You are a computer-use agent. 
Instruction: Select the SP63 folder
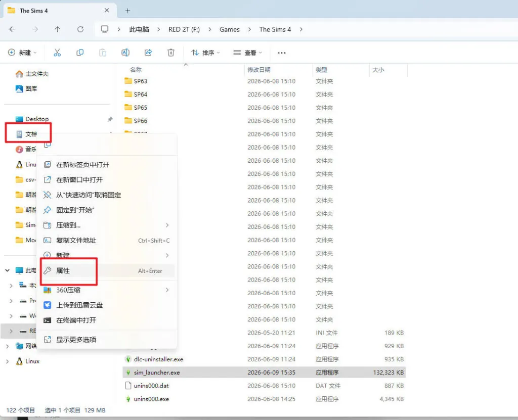click(x=136, y=81)
